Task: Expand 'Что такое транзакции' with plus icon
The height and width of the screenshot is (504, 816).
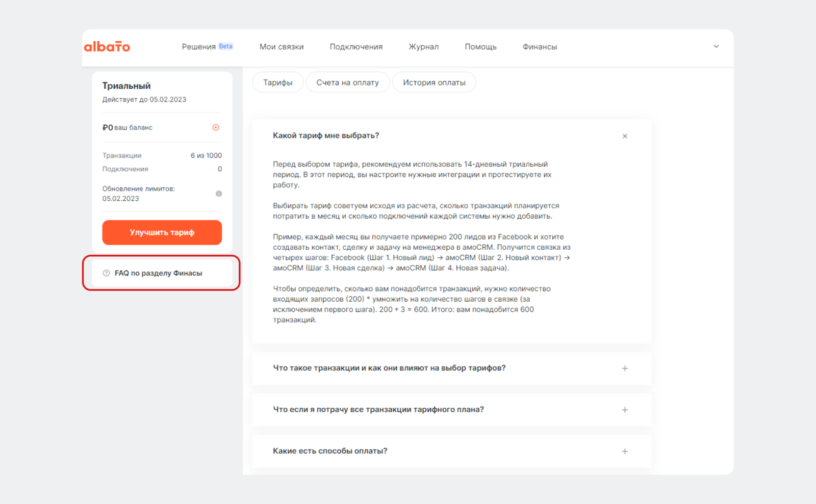Action: [625, 368]
